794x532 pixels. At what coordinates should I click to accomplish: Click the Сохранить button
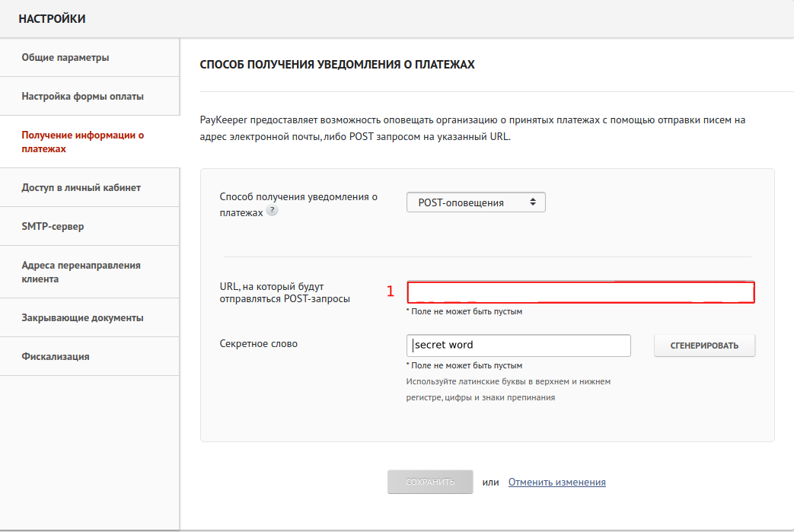430,482
